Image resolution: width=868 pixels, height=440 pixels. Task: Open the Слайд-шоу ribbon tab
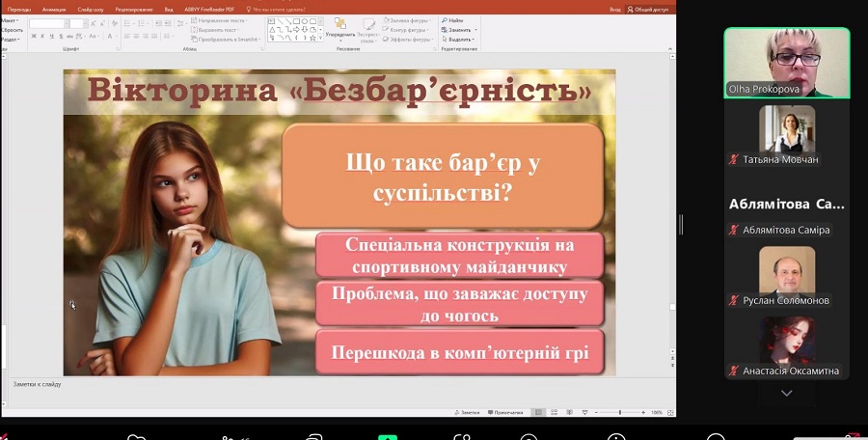coord(92,9)
